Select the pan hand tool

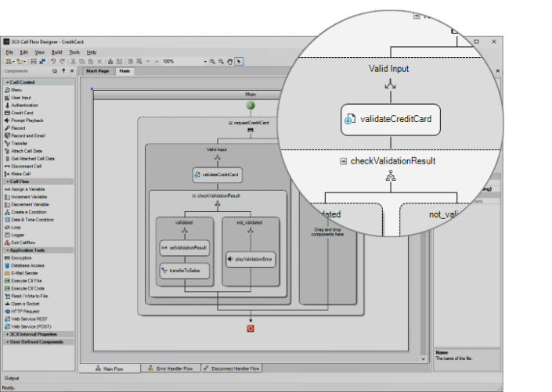click(x=230, y=61)
